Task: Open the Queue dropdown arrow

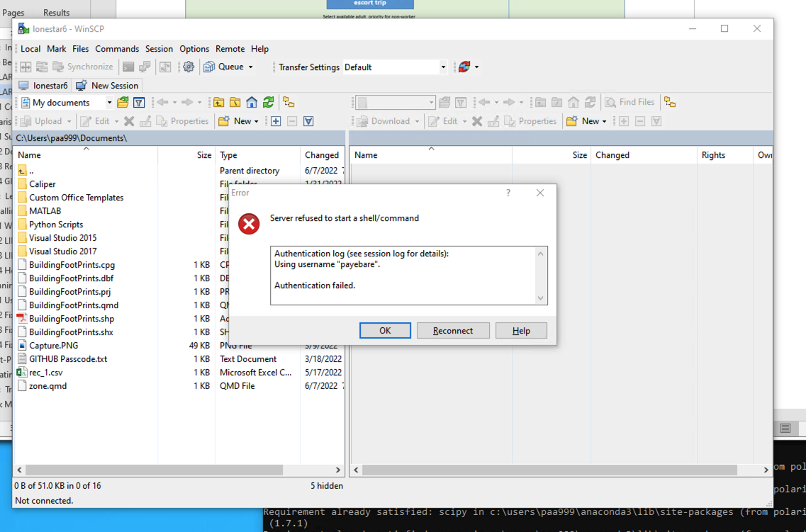Action: click(x=250, y=67)
